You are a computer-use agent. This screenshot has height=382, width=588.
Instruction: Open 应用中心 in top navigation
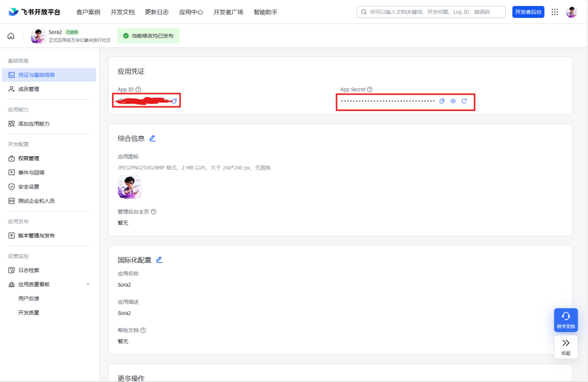click(x=191, y=12)
